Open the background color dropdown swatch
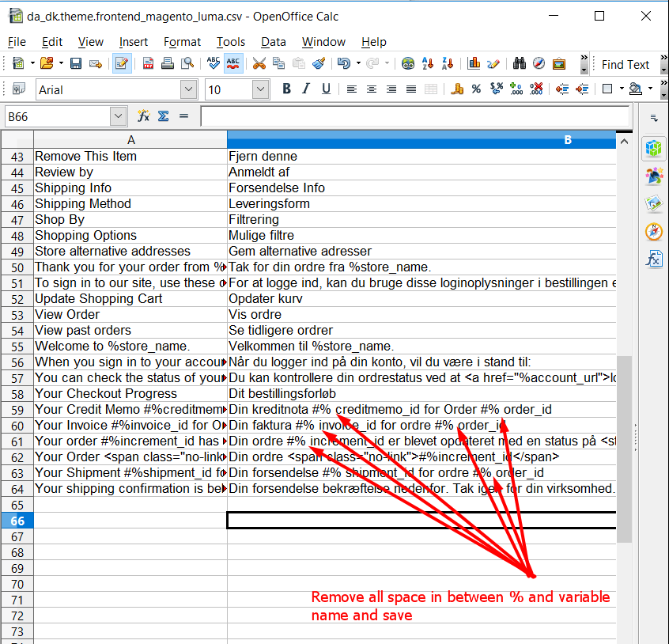Viewport: 669px width, 644px height. 649,89
